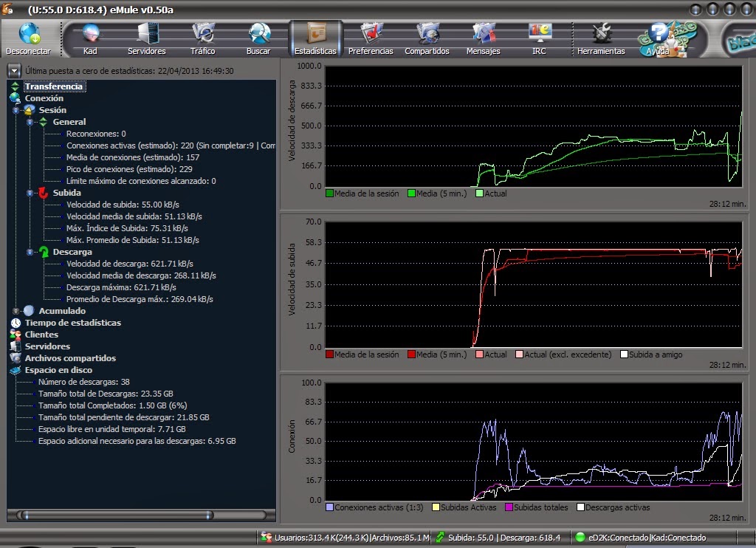
Task: Click the Subidas totales magenta swatch
Action: coord(509,507)
